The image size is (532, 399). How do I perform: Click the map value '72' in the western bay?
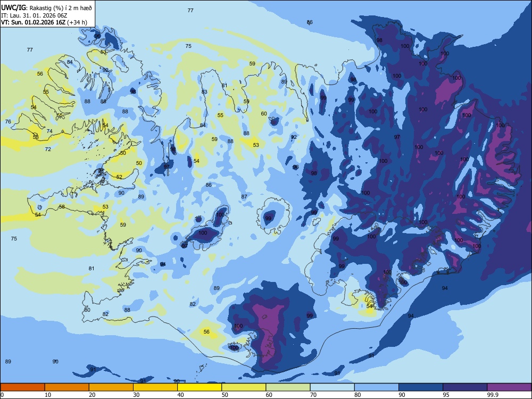pyautogui.click(x=48, y=149)
